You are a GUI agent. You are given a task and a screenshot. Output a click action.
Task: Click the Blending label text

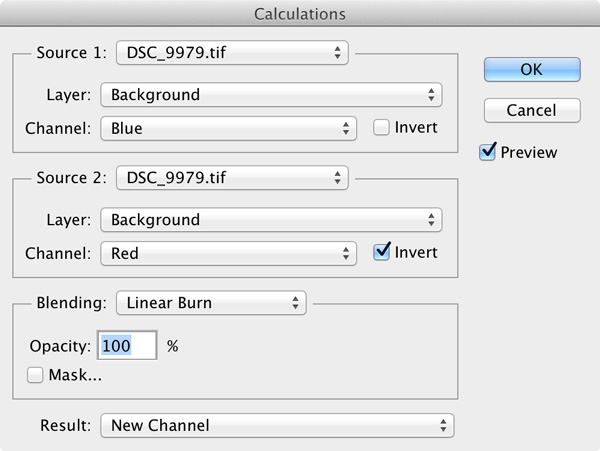71,302
